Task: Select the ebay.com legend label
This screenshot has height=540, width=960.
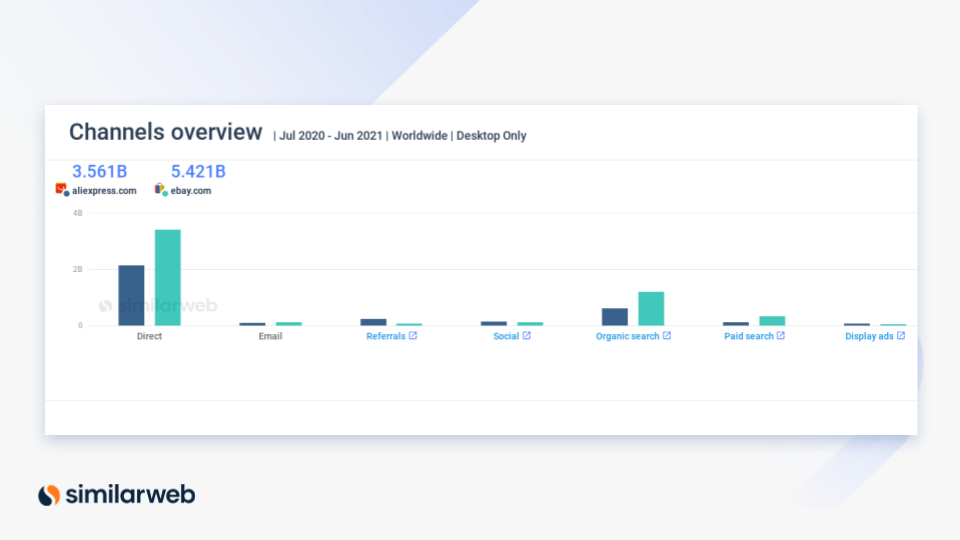Action: (190, 191)
